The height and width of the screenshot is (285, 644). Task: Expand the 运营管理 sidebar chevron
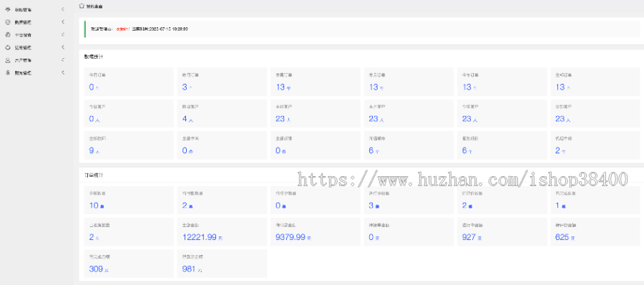[63, 47]
